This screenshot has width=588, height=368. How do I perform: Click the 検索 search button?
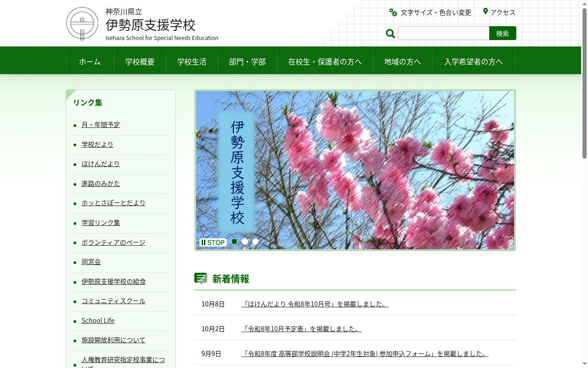tap(503, 33)
